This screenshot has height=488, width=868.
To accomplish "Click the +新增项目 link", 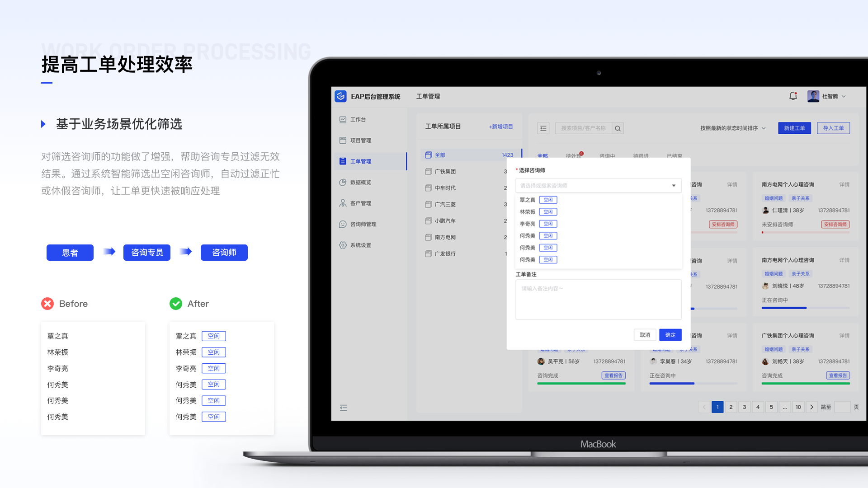I will point(501,127).
